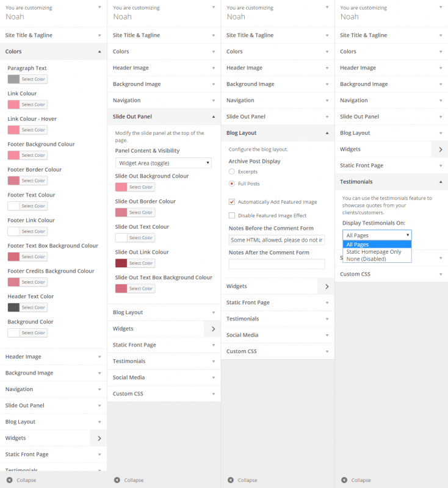The height and width of the screenshot is (488, 448).
Task: Collapse the expanded Blog Layout section arrow
Action: pyautogui.click(x=327, y=133)
